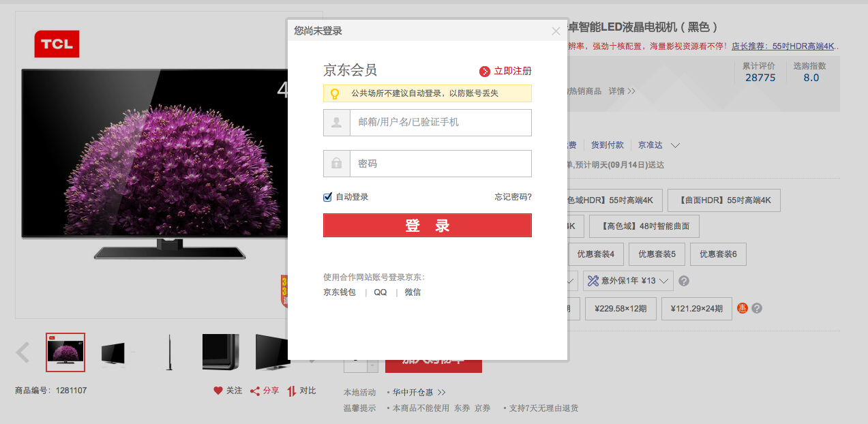The width and height of the screenshot is (868, 424).
Task: Click the 忘记密码 forgot password link
Action: pyautogui.click(x=512, y=197)
